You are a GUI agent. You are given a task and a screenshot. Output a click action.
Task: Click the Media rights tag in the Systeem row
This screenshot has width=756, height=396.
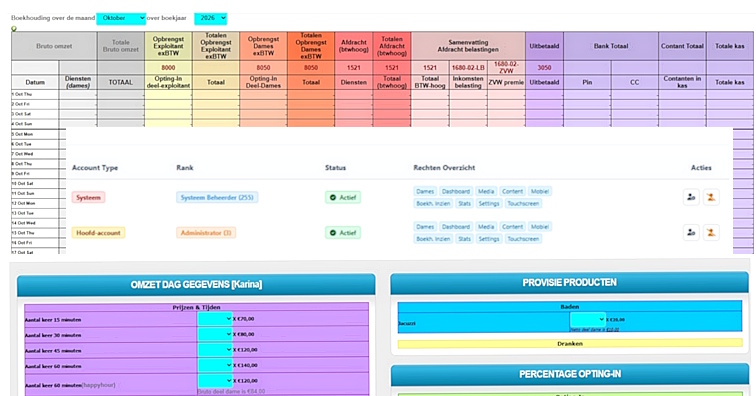486,191
